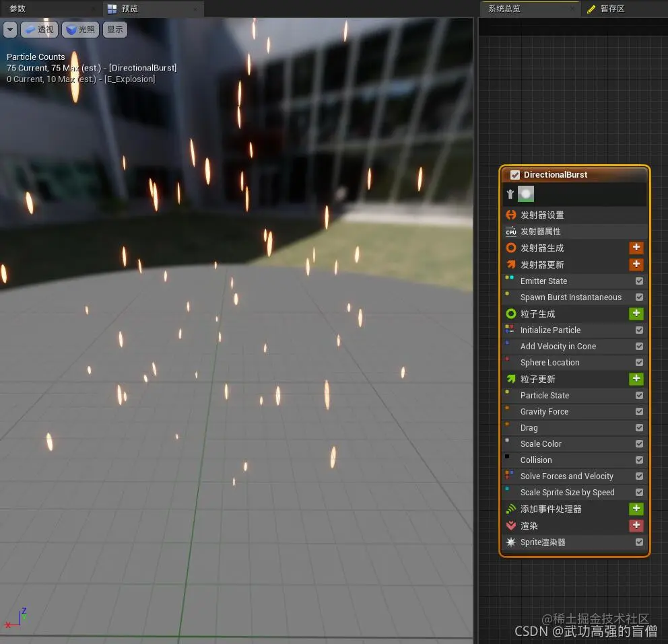Open the viewport options dropdown arrow
The height and width of the screenshot is (644, 668).
click(x=10, y=30)
